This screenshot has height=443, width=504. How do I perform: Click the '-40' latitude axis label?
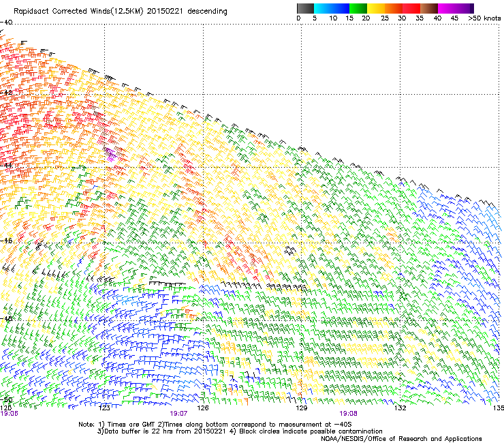6,22
